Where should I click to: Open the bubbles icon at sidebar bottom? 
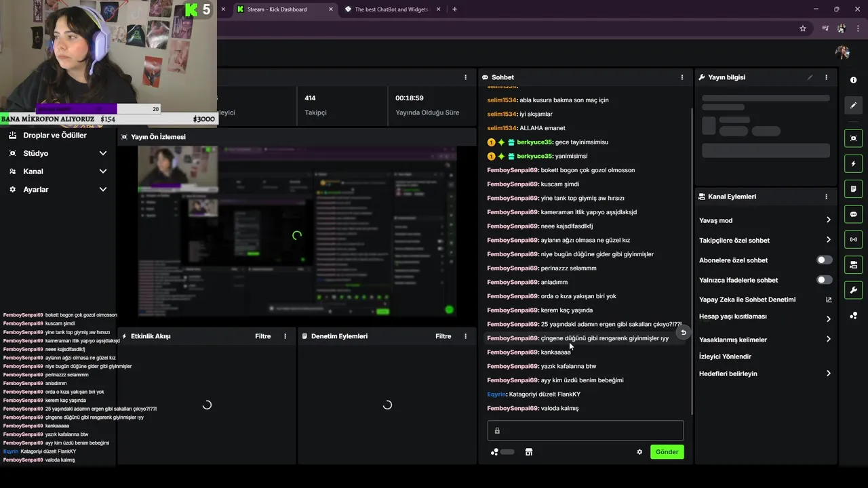click(x=853, y=315)
